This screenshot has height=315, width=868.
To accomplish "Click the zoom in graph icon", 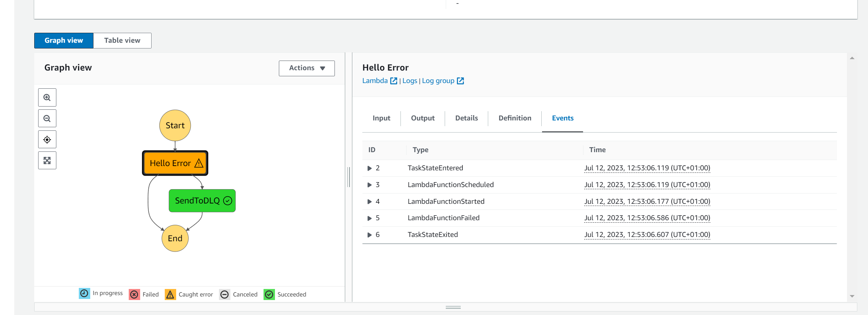I will click(47, 98).
